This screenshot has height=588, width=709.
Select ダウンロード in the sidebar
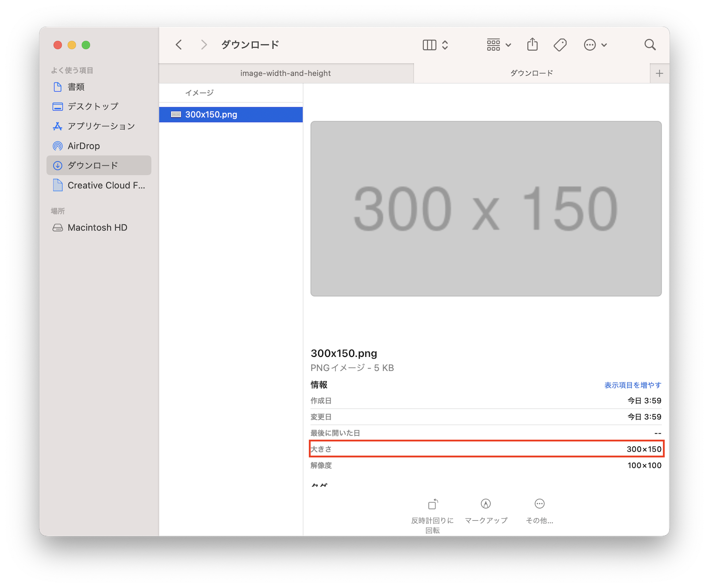pos(99,165)
